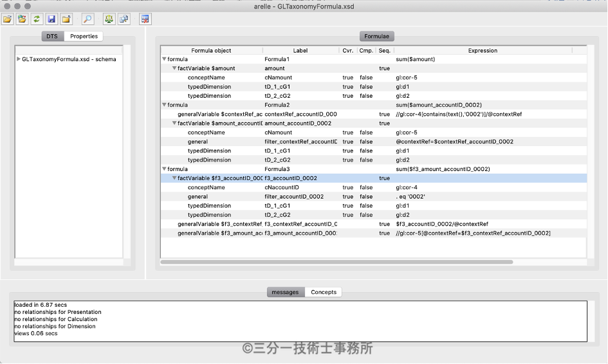Click expression sum($amount_accountID_0002)
The image size is (608, 364).
point(439,105)
